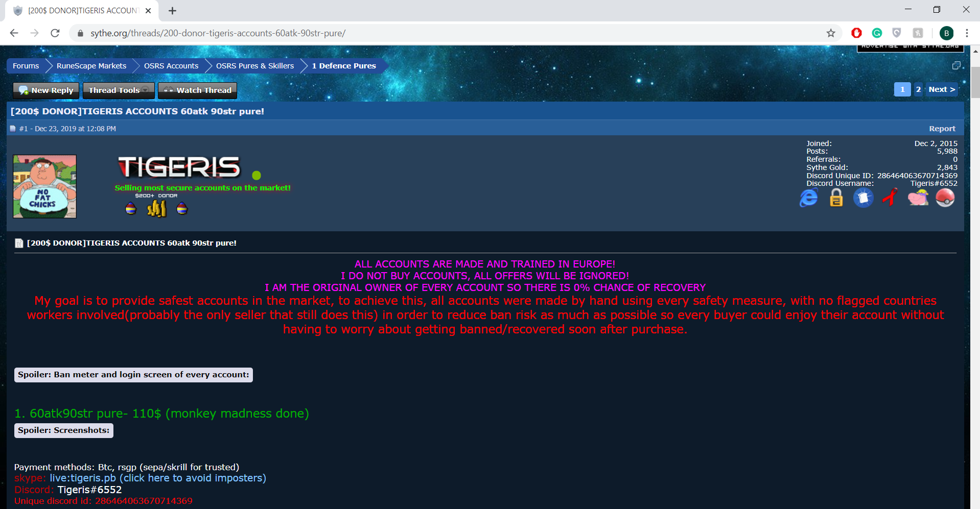Expand the Thread Tools dropdown
Screen dimensions: 980x509
pos(119,90)
